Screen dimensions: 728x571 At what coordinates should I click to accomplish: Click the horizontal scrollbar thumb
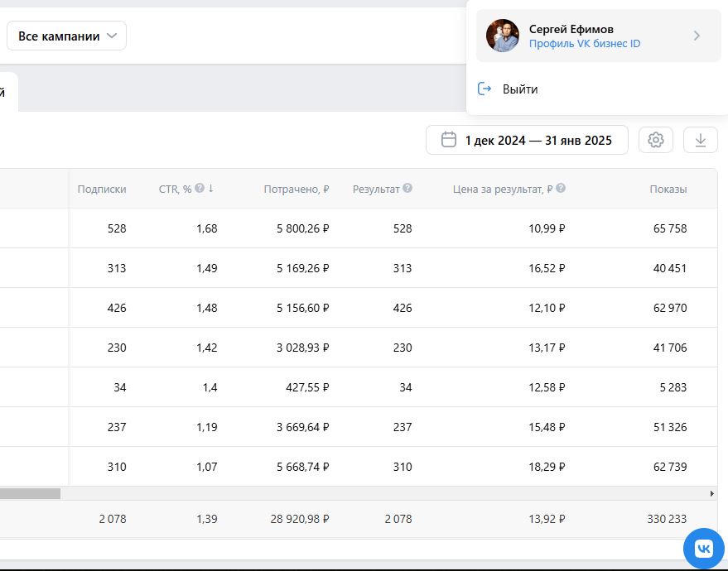point(30,493)
